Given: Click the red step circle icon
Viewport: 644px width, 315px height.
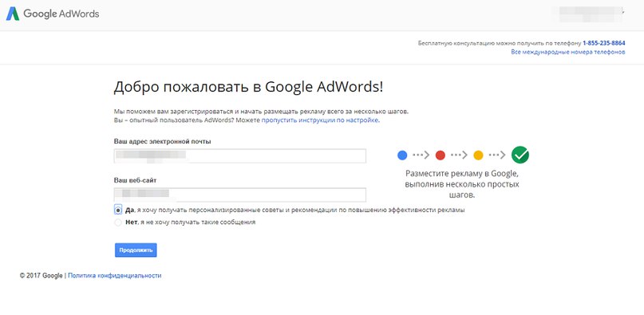Looking at the screenshot, I should 441,156.
